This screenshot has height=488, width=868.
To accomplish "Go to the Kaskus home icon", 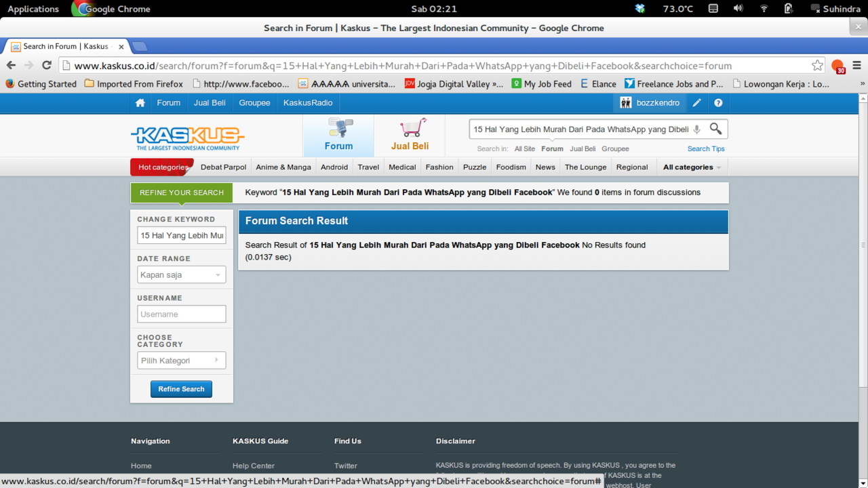I will (x=140, y=103).
